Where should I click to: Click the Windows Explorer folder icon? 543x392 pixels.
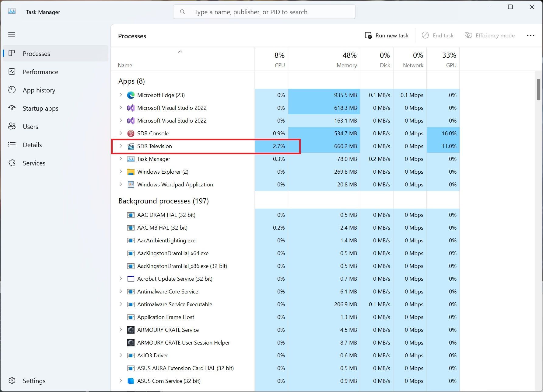tap(131, 172)
